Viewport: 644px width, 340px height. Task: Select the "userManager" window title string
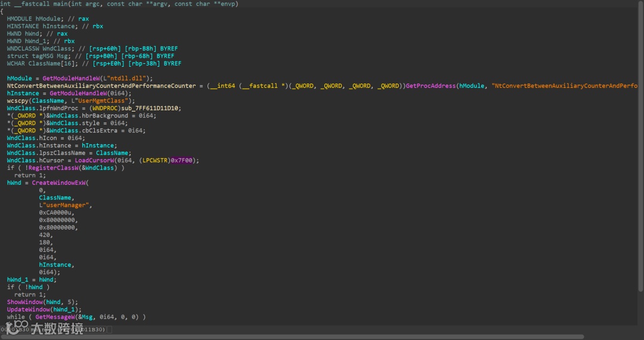[x=66, y=205]
